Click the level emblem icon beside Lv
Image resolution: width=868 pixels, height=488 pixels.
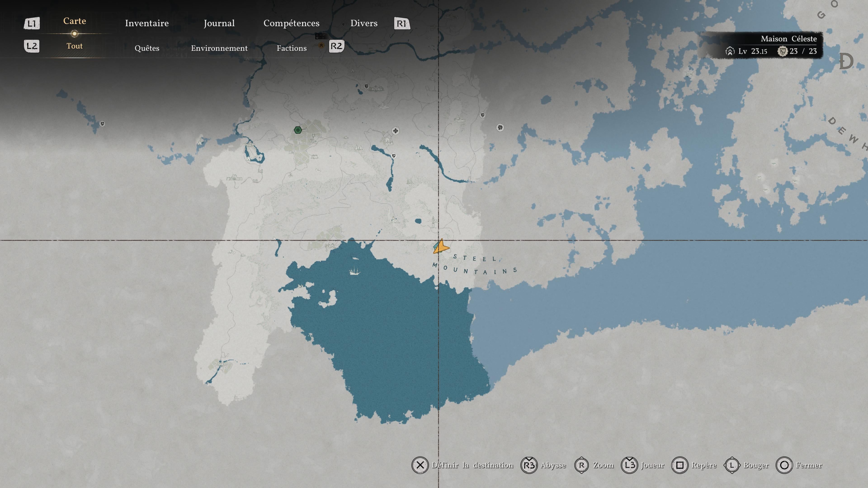(730, 51)
